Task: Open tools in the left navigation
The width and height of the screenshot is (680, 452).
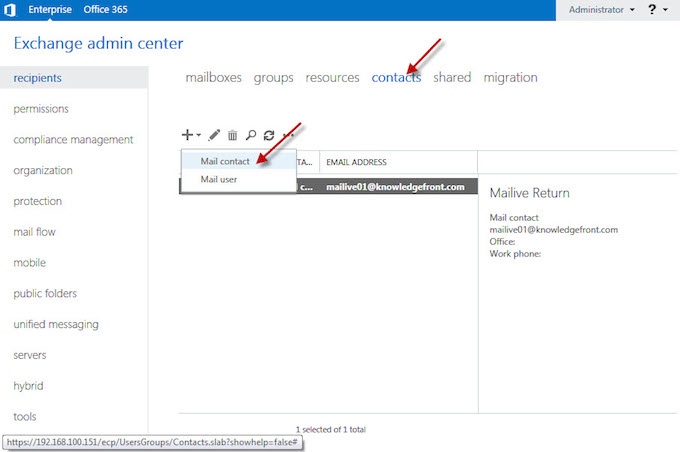Action: click(x=25, y=417)
